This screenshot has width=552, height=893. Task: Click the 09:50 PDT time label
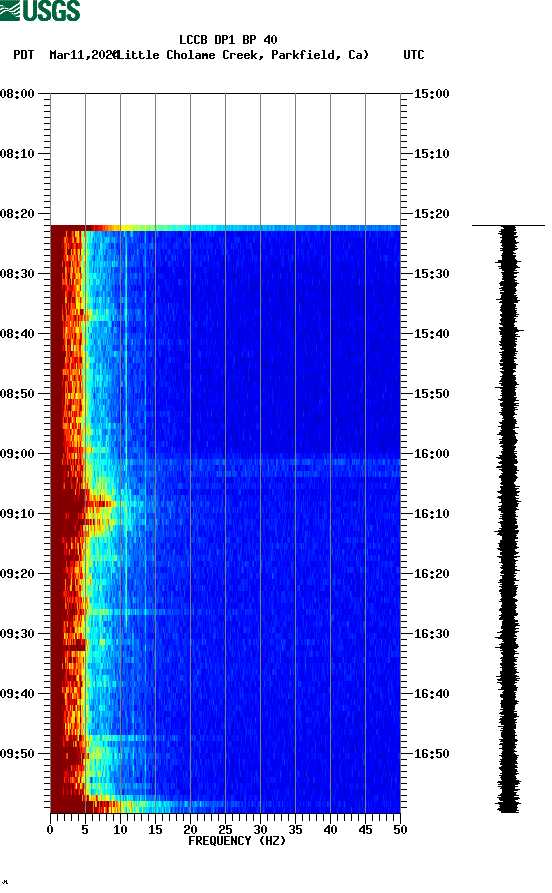[17, 754]
